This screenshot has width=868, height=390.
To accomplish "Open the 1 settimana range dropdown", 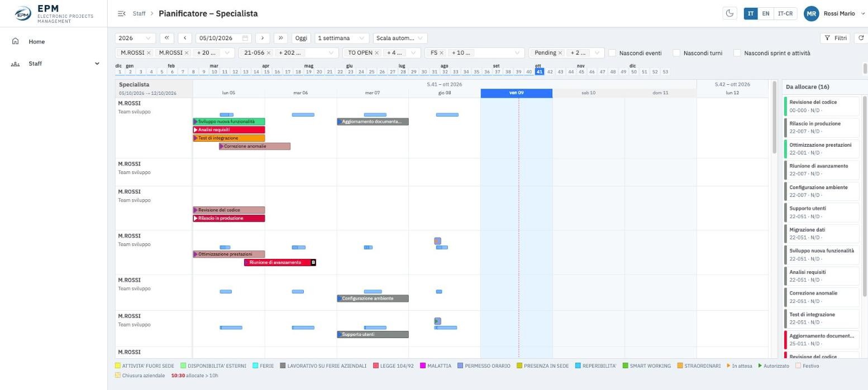I will [342, 38].
